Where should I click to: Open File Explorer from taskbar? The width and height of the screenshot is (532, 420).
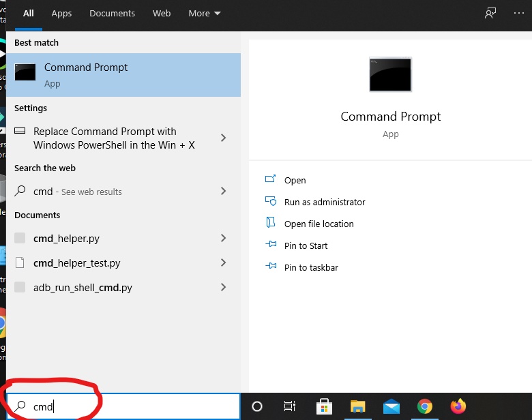point(357,406)
